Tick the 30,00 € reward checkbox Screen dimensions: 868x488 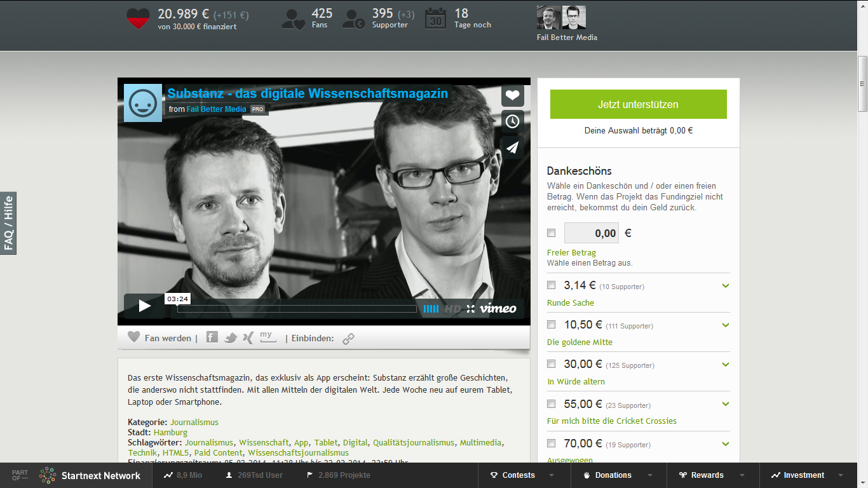point(552,364)
